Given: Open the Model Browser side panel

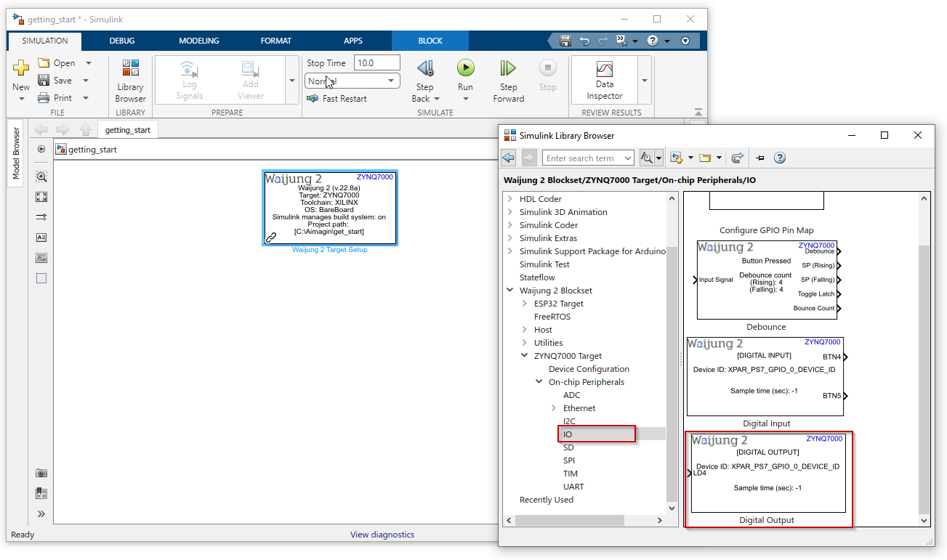Looking at the screenshot, I should (16, 154).
